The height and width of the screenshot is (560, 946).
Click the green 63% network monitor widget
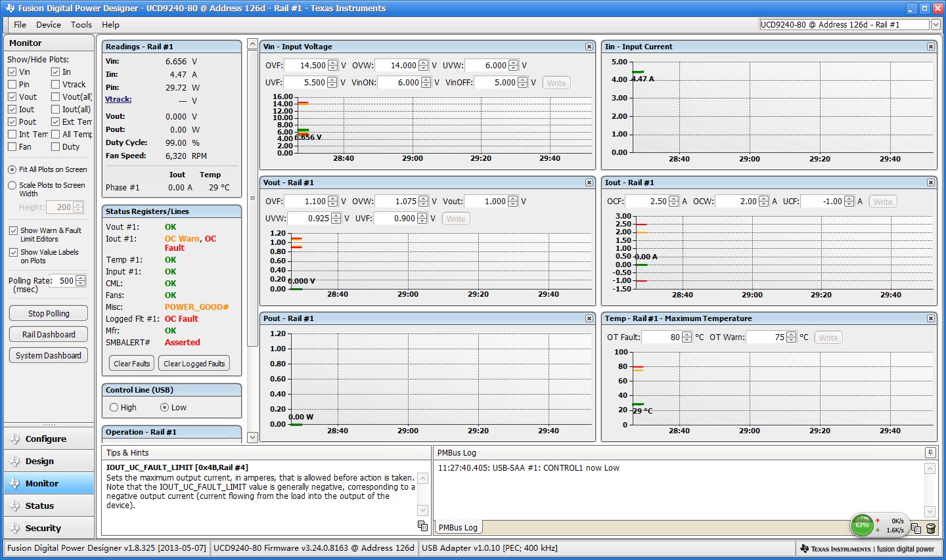pyautogui.click(x=863, y=525)
